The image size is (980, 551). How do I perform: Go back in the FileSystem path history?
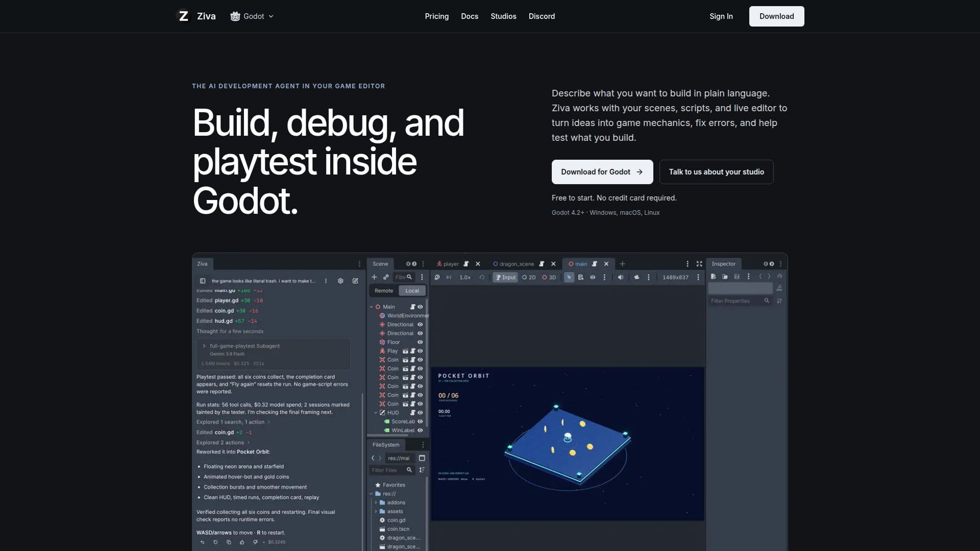tap(373, 458)
